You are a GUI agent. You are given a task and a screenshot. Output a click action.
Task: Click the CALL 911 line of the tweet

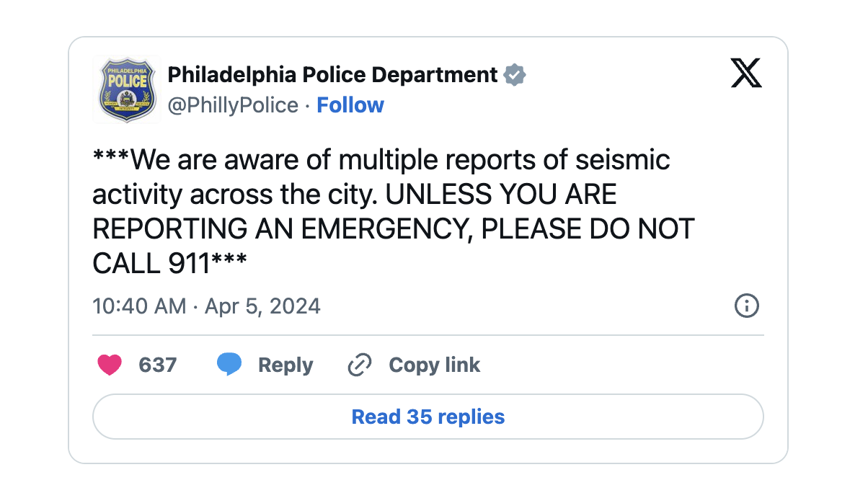click(x=170, y=264)
